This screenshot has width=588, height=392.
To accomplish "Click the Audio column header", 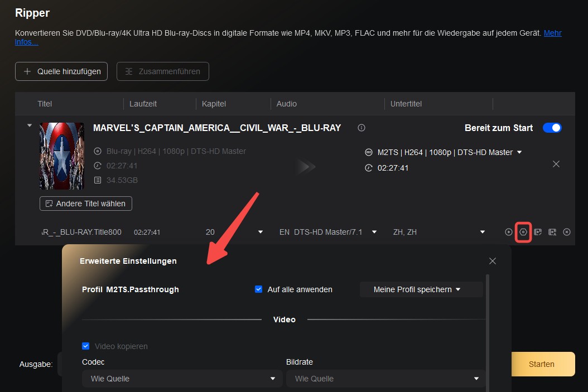I will click(x=287, y=104).
